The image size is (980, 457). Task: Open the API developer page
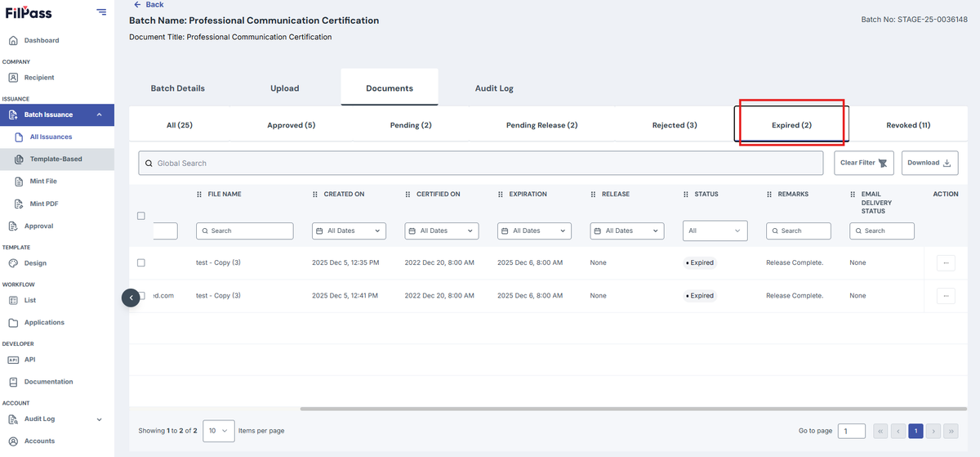pos(29,360)
